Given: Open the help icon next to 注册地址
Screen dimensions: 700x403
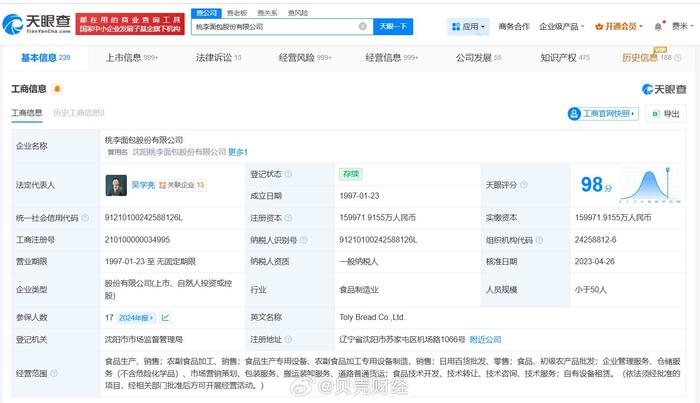Looking at the screenshot, I should tap(288, 340).
